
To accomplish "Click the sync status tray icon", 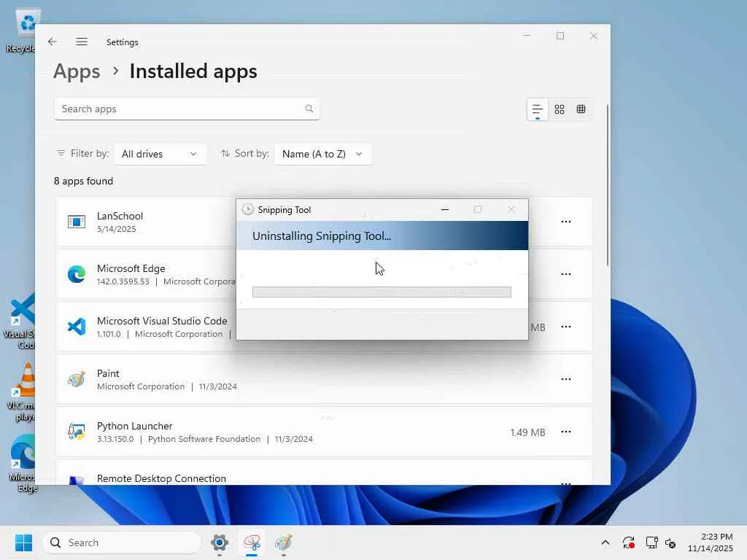I will click(x=628, y=542).
